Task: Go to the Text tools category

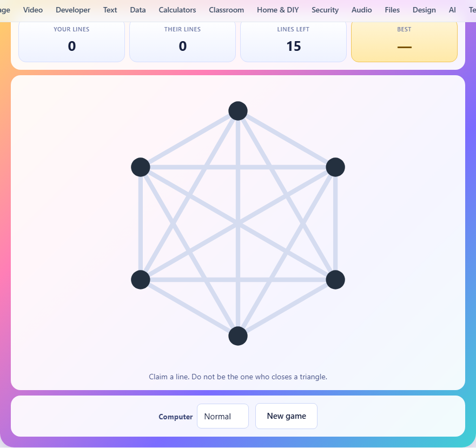Action: pyautogui.click(x=110, y=10)
